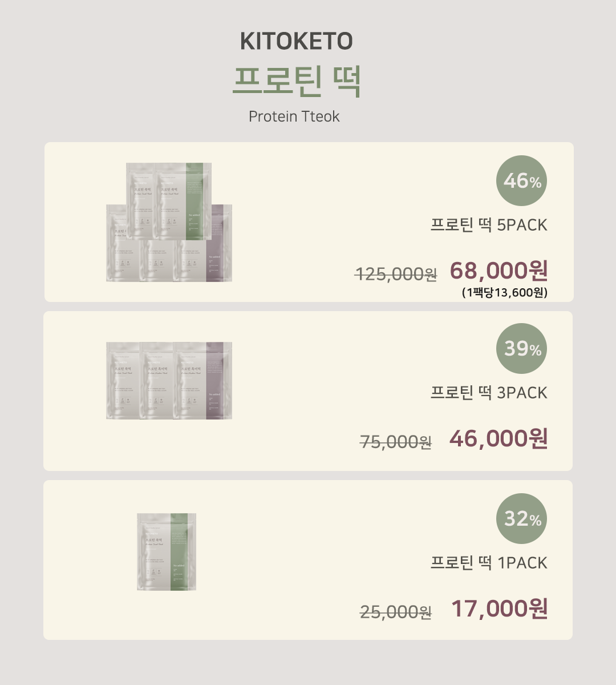This screenshot has height=685, width=616.
Task: Click the green-striped package in the 5PACK stack
Action: [x=184, y=200]
